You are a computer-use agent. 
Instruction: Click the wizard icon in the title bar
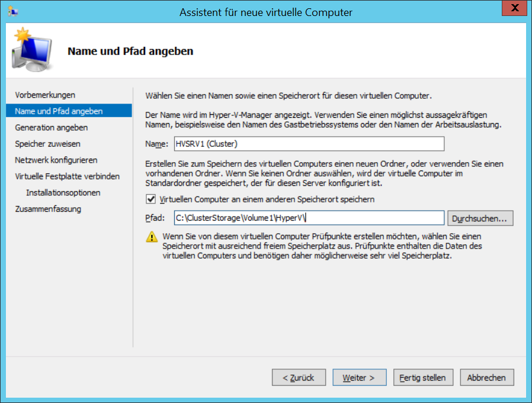point(12,11)
